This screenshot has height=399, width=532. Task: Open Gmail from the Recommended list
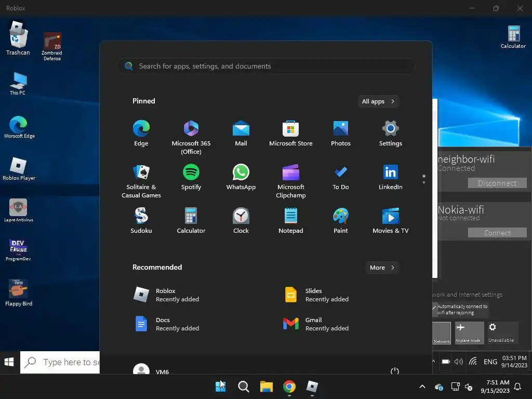coord(316,324)
